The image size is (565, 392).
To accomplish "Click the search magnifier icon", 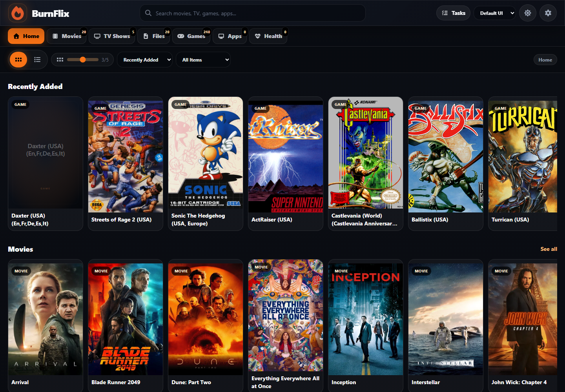I will tap(148, 13).
